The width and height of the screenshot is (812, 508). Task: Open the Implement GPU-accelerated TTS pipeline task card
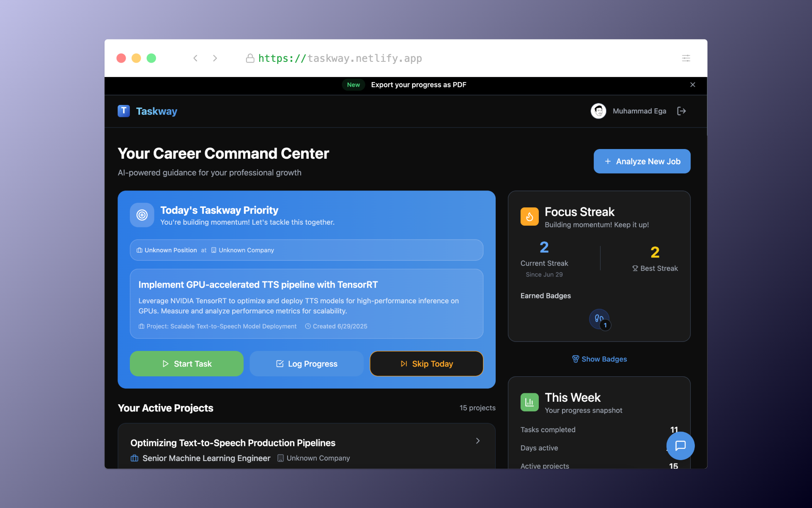click(307, 304)
